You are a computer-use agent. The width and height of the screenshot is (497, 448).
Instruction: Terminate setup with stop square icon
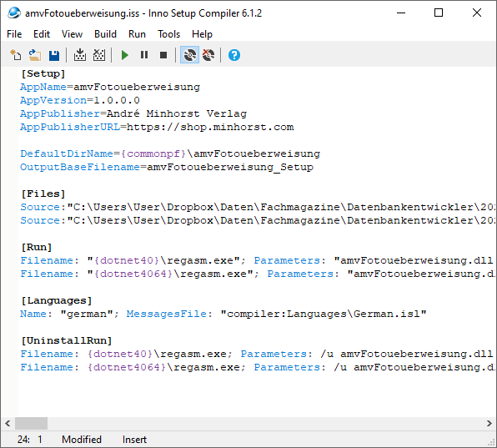pos(163,55)
